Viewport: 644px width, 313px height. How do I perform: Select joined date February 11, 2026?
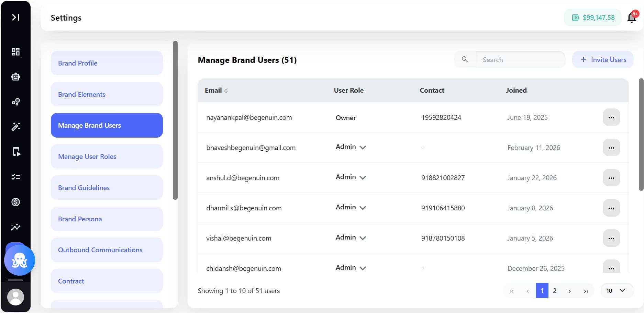pos(534,148)
